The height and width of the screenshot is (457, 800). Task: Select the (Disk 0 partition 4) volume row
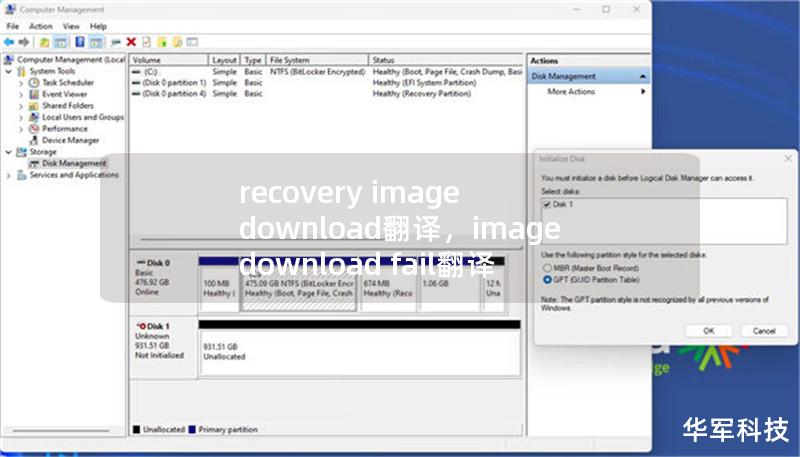tap(327, 94)
